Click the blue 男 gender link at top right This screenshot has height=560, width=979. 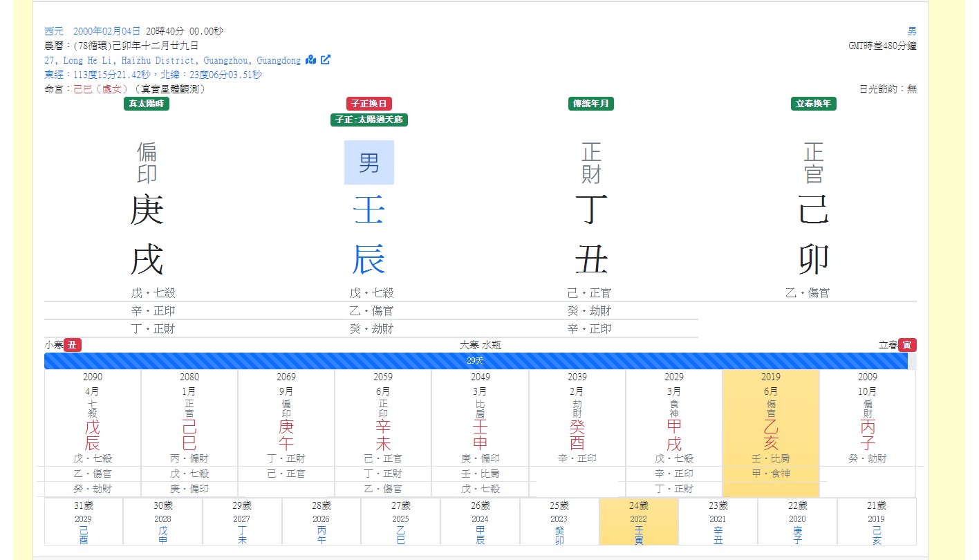click(x=912, y=31)
